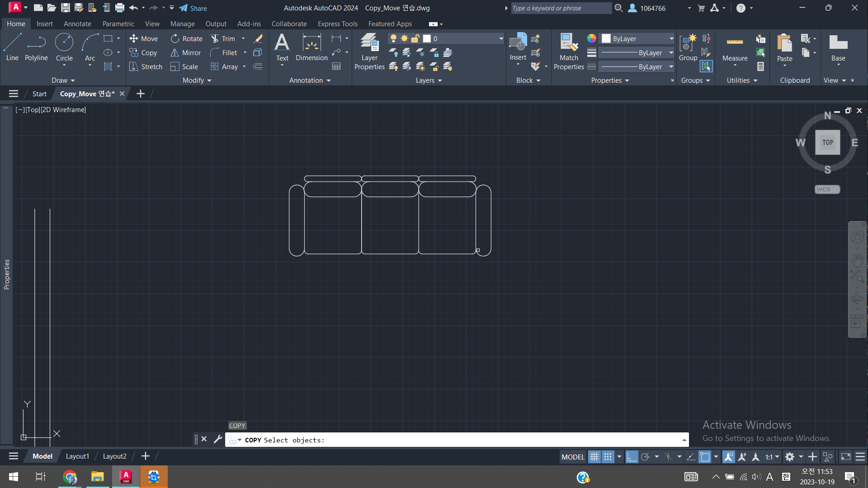Click the Rotate tool
Viewport: 868px width, 488px height.
click(186, 39)
